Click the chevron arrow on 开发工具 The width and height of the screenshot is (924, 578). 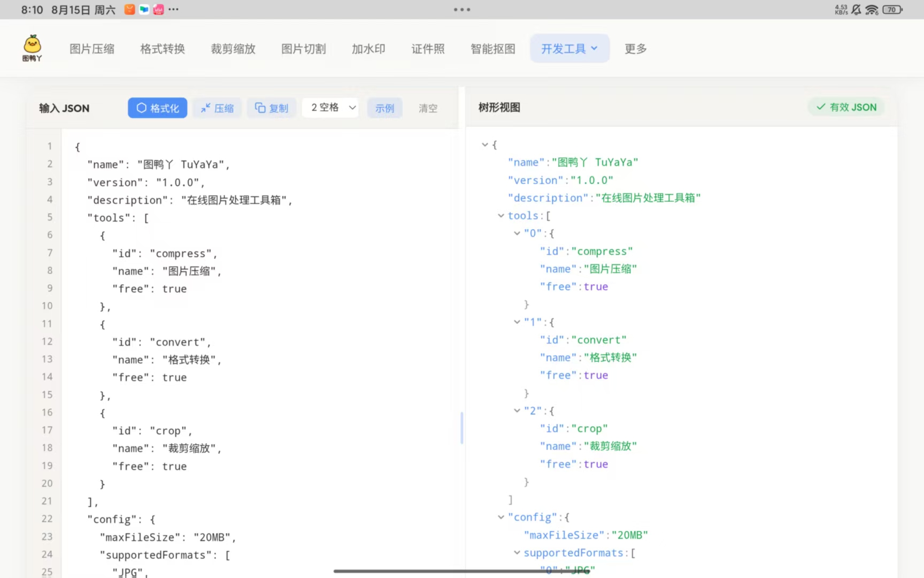click(594, 49)
